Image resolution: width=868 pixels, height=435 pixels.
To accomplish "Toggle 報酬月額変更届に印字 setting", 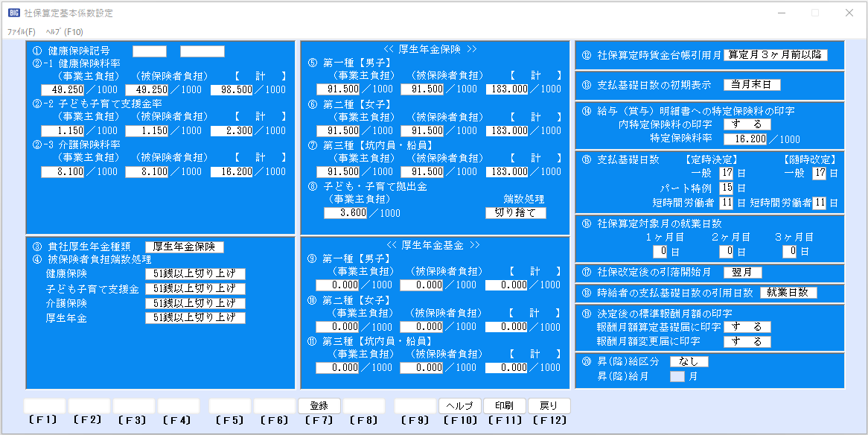I will tap(747, 342).
